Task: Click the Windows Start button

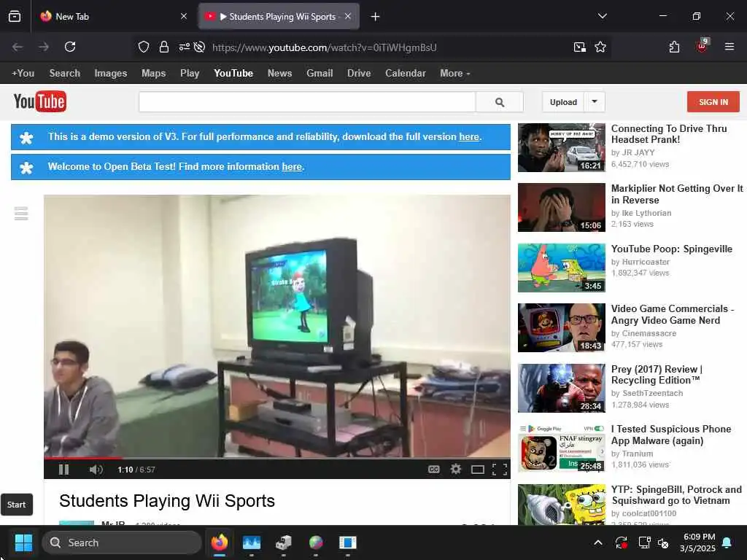Action: click(x=23, y=542)
